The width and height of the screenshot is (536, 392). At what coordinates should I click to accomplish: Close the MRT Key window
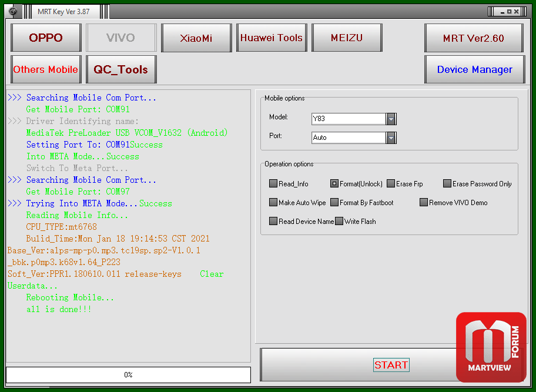pos(517,12)
